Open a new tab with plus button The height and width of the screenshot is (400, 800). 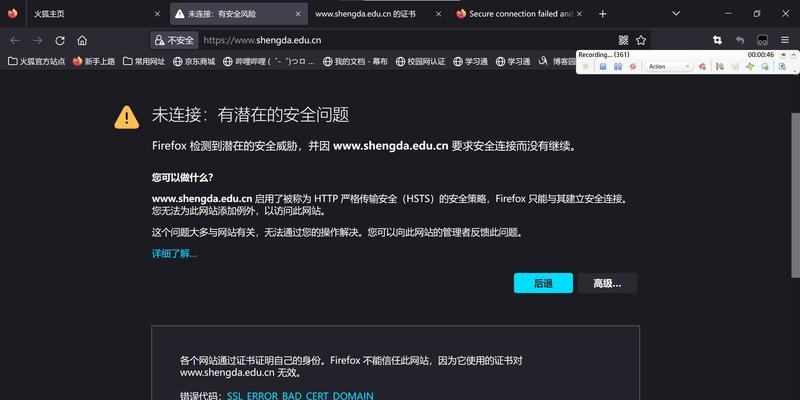603,14
